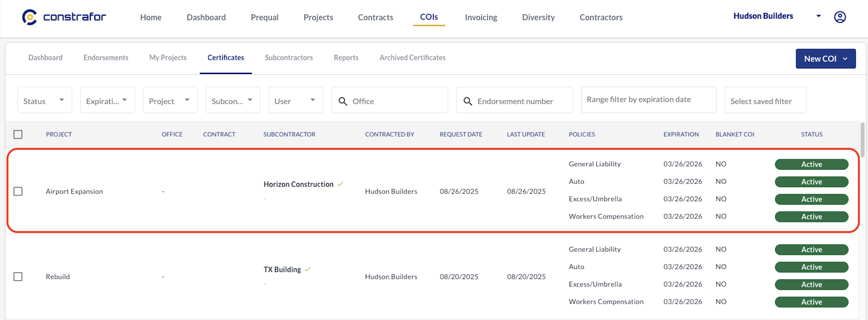Click the Hudson Builders company name
The height and width of the screenshot is (320, 868).
click(x=763, y=16)
